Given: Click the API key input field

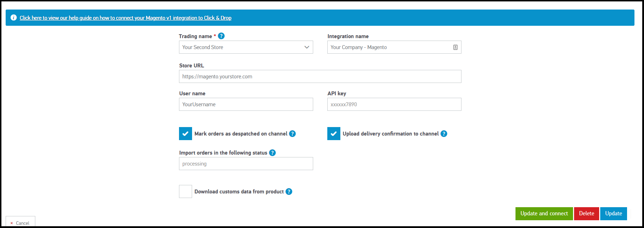Looking at the screenshot, I should click(x=394, y=104).
